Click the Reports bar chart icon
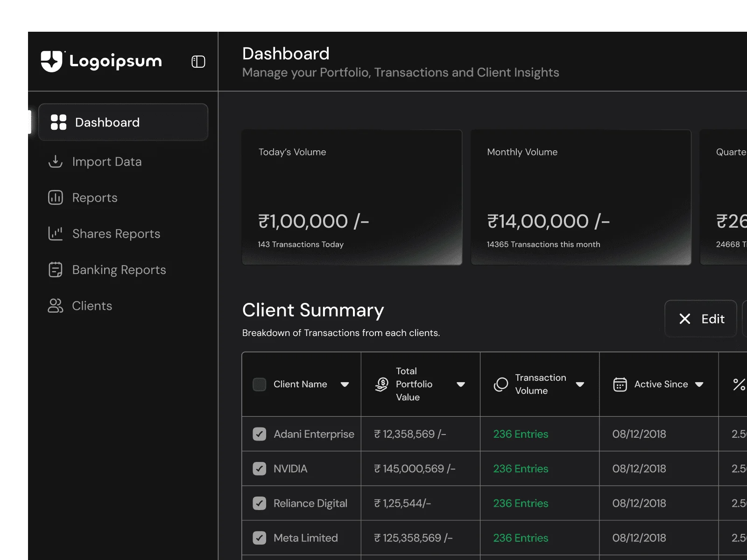 (x=56, y=197)
